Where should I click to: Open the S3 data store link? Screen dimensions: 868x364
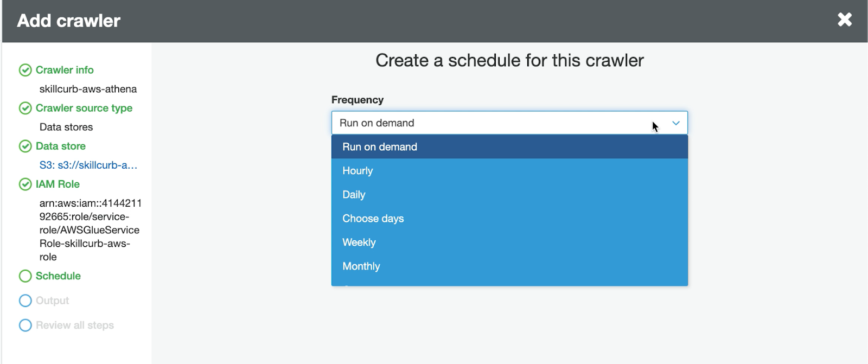click(x=88, y=165)
